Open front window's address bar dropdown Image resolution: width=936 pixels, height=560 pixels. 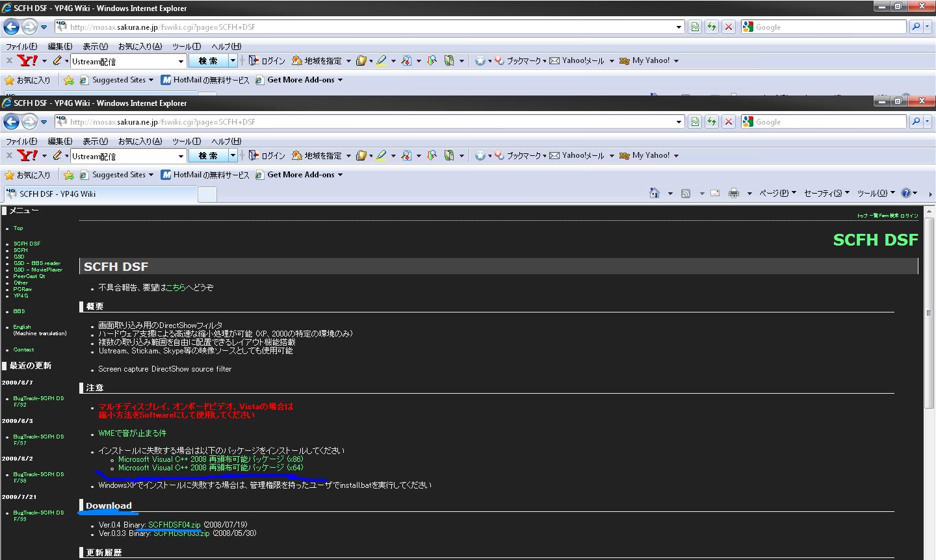[679, 121]
